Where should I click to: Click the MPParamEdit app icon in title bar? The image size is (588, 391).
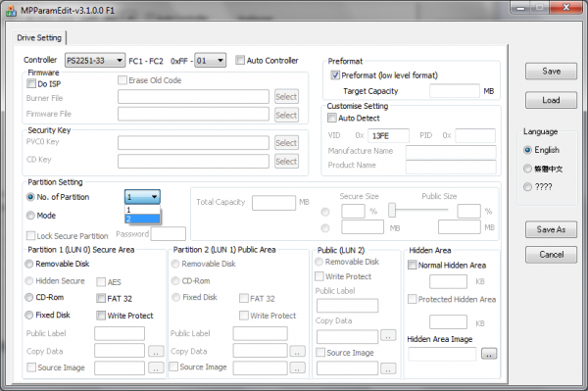coord(11,11)
